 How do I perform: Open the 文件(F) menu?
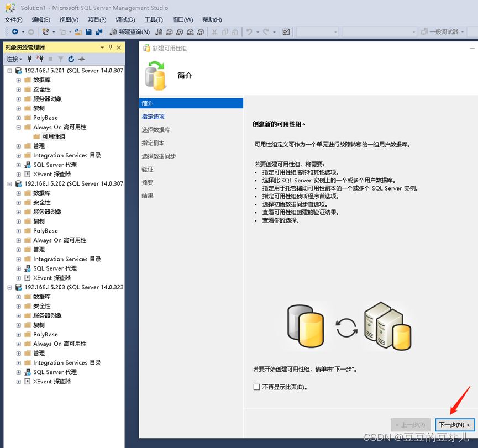[13, 20]
